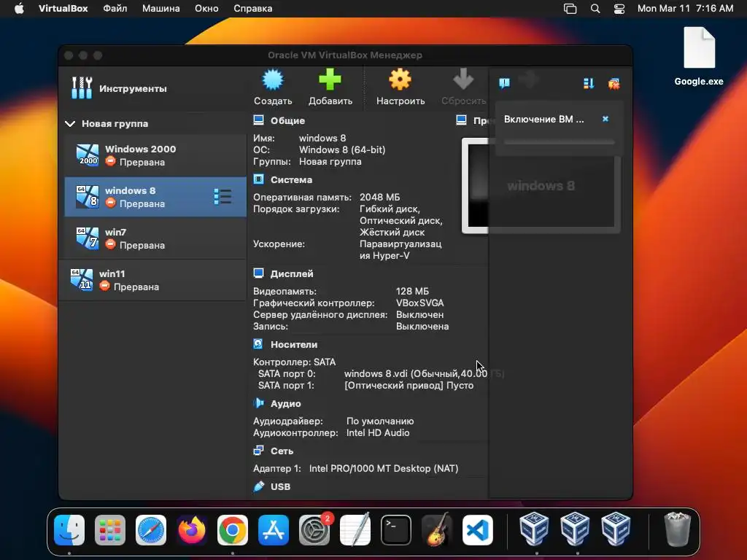Open TextEdit from the Dock

355,530
